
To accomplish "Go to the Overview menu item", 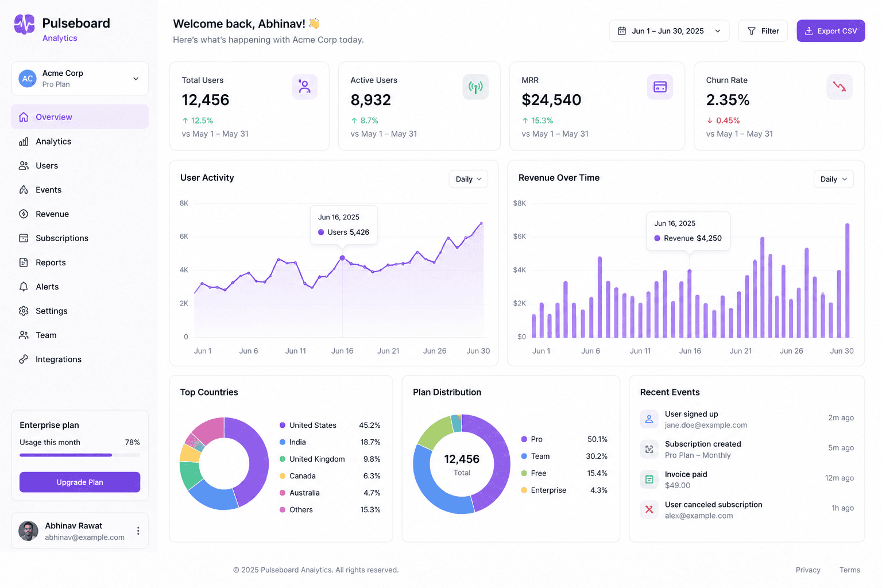I will coord(80,117).
